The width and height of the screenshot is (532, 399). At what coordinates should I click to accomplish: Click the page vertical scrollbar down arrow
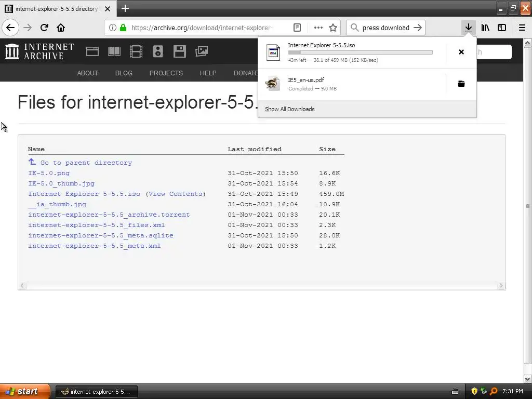coord(528,379)
